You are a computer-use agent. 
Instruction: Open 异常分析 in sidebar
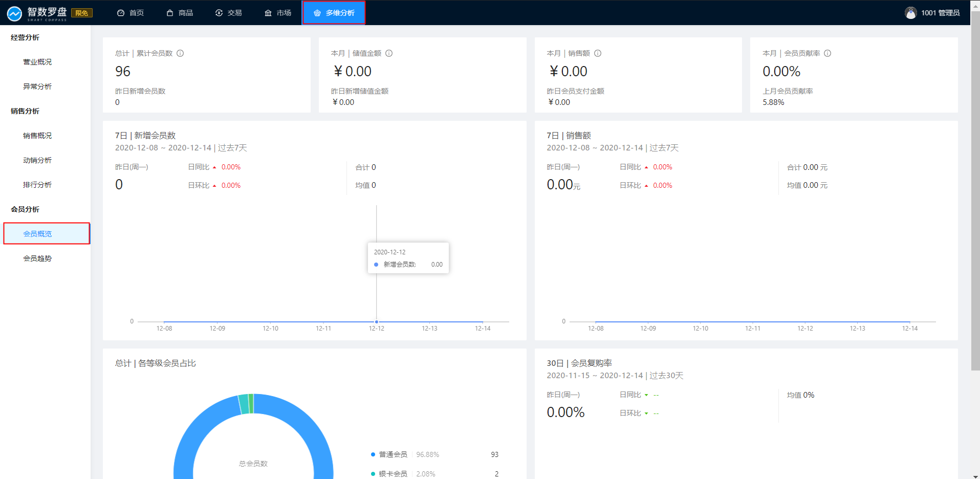tap(37, 86)
